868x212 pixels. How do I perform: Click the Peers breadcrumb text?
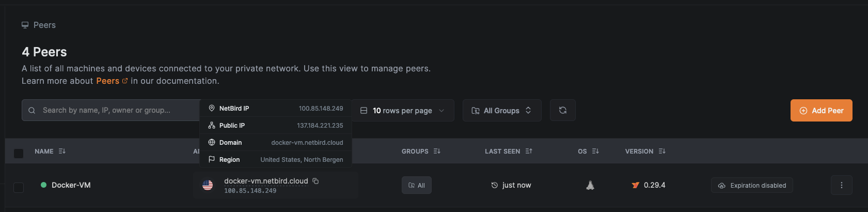click(44, 25)
